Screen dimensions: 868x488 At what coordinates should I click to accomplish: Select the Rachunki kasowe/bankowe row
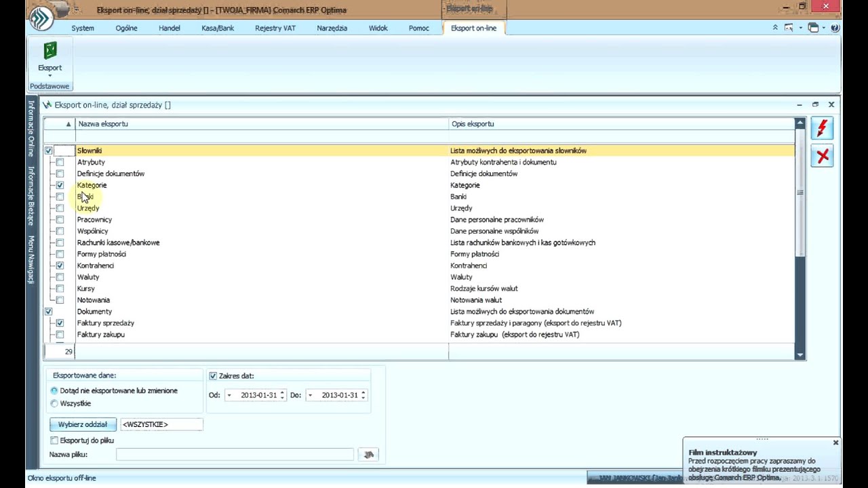(x=419, y=243)
